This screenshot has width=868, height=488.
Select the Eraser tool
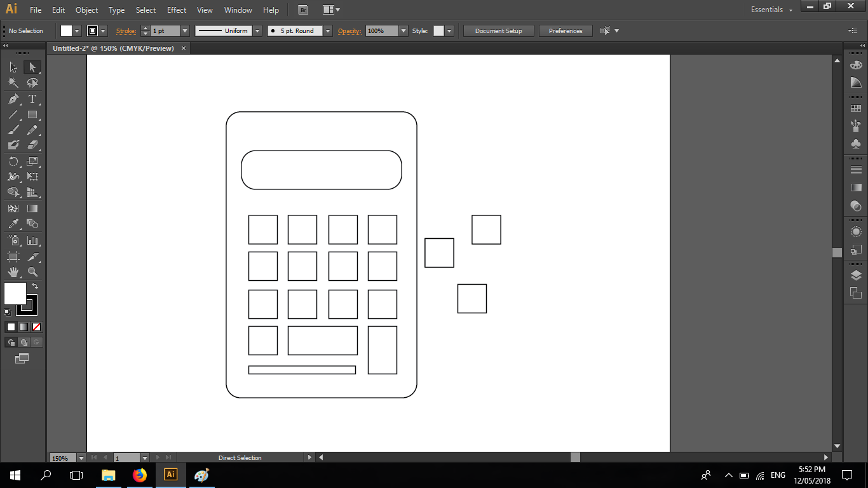coord(32,145)
